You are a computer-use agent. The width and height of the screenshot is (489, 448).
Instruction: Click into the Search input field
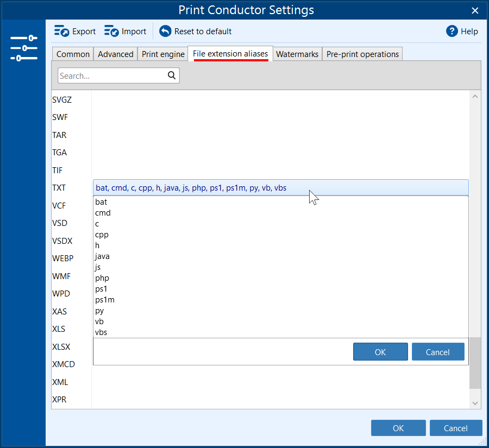[x=111, y=76]
